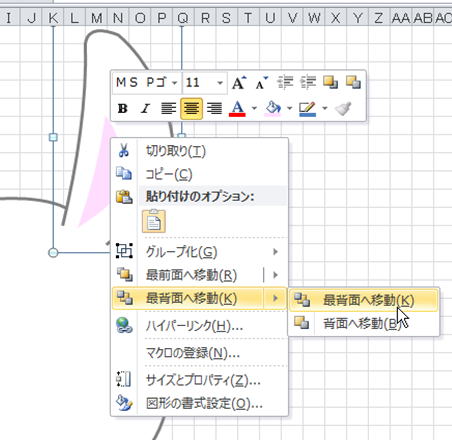Screen dimensions: 452x440
Task: Toggle left text alignment
Action: point(169,108)
